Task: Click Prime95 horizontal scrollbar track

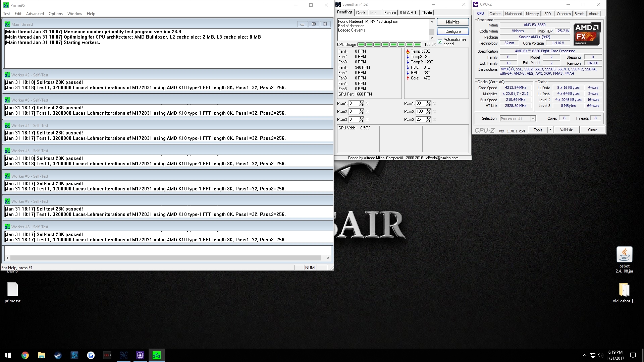Action: click(x=166, y=258)
